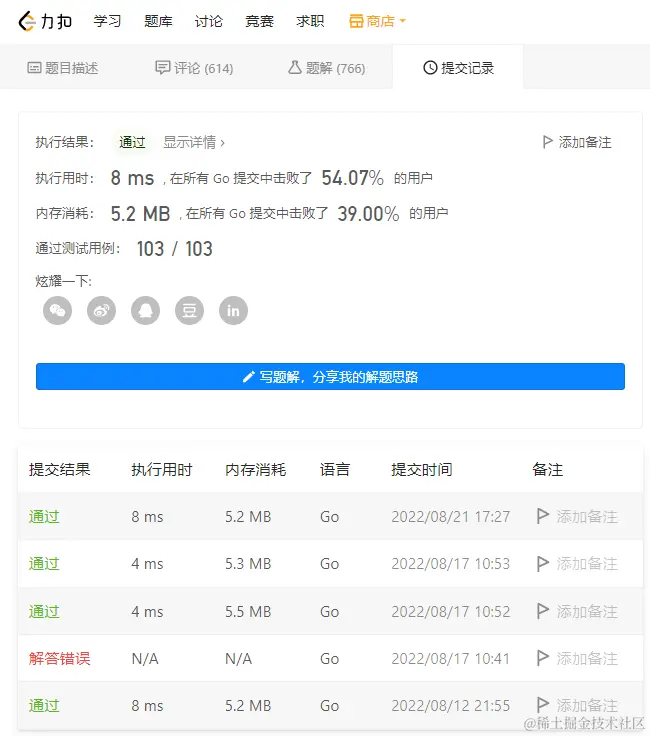Click the LeetCode 力扣 logo

click(x=45, y=21)
